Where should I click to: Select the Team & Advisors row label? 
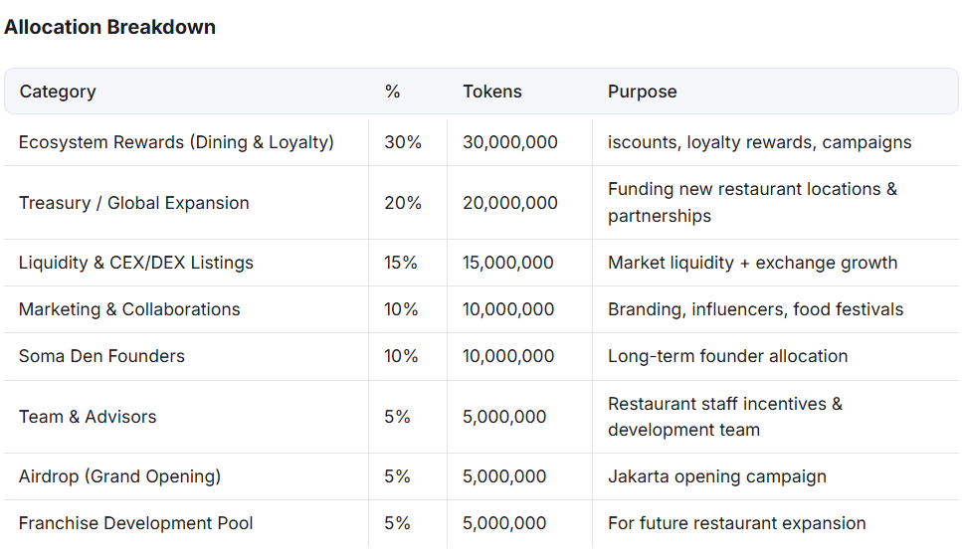click(88, 417)
